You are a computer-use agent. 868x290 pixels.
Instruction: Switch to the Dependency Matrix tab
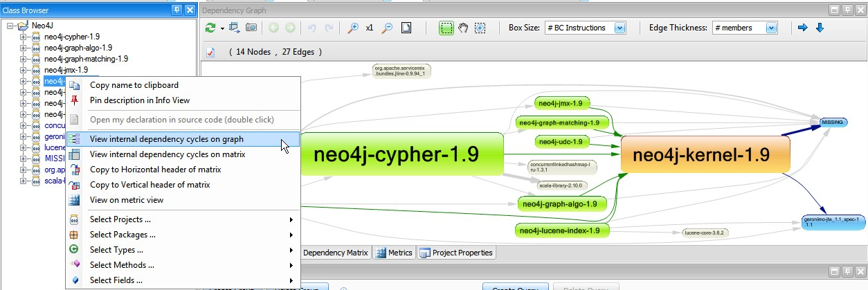tap(336, 253)
